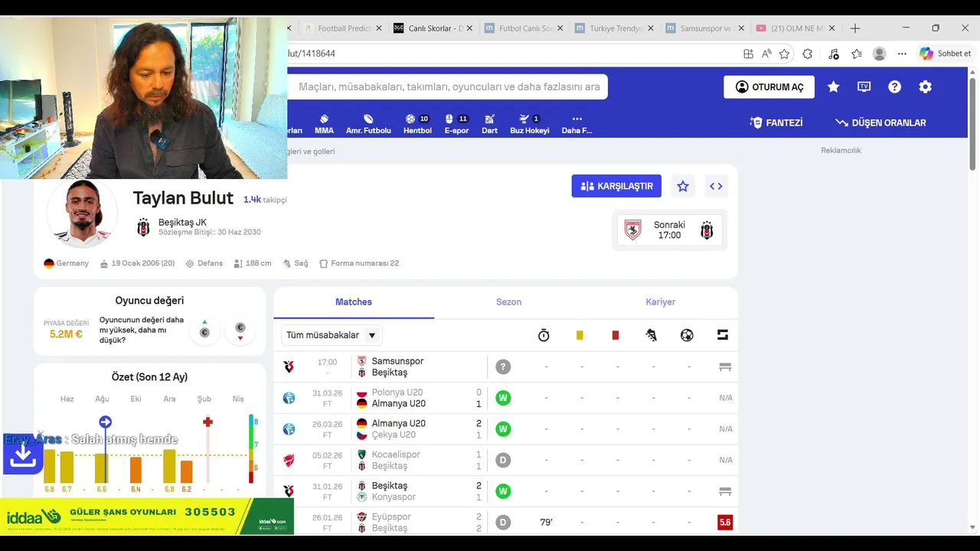This screenshot has height=551, width=980.
Task: Open Samsunspor vs Beşiktaş upcoming match row
Action: click(505, 367)
